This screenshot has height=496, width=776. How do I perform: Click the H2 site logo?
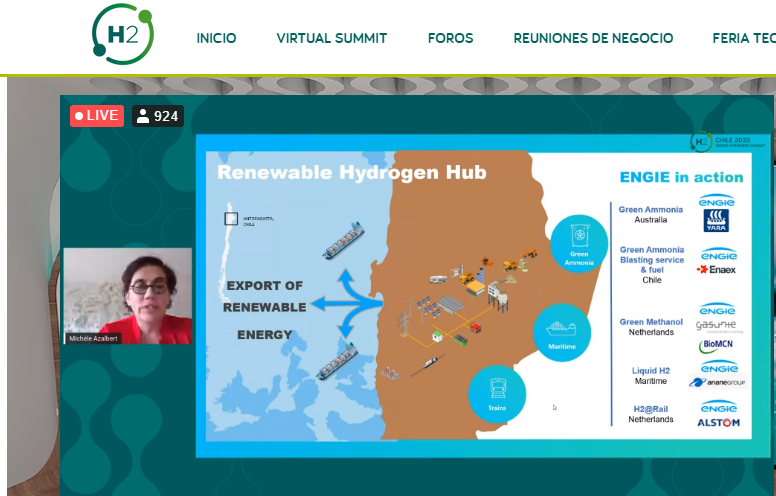pos(123,36)
